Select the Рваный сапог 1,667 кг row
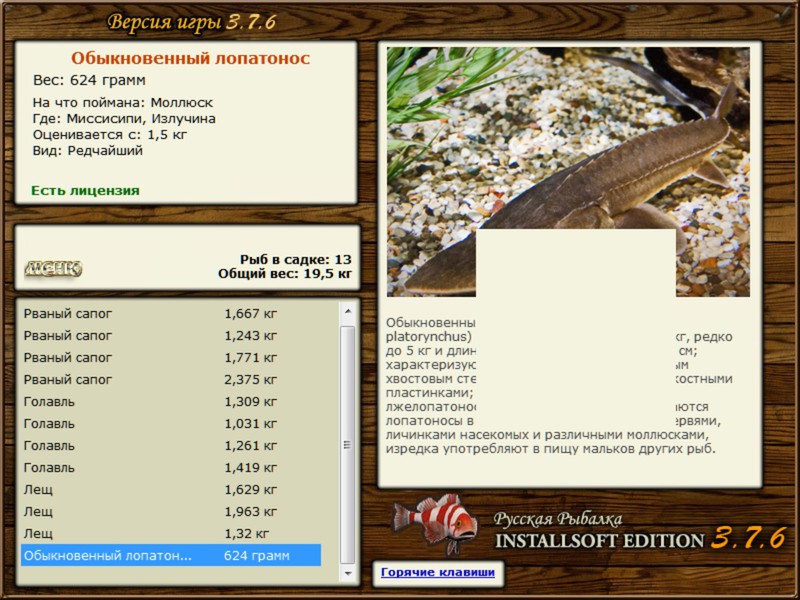 (x=171, y=314)
